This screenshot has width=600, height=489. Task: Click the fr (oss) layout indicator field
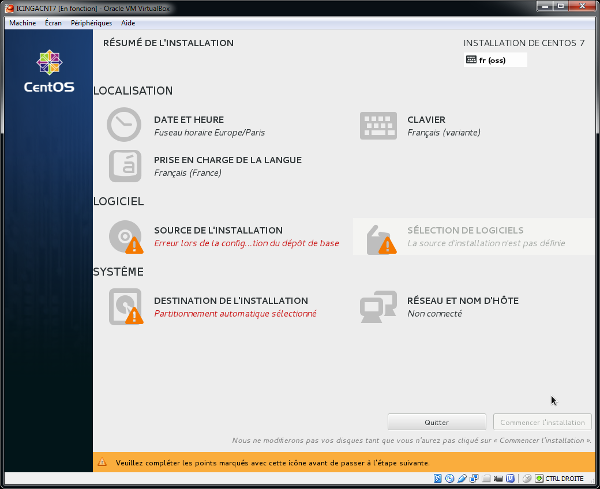tap(495, 60)
